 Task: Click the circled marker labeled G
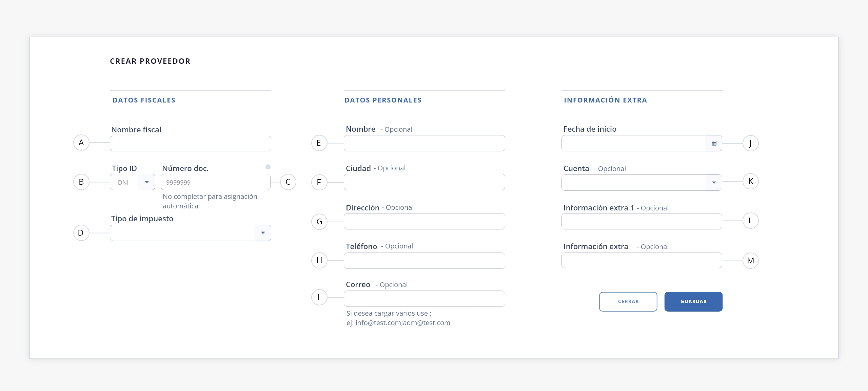[319, 222]
